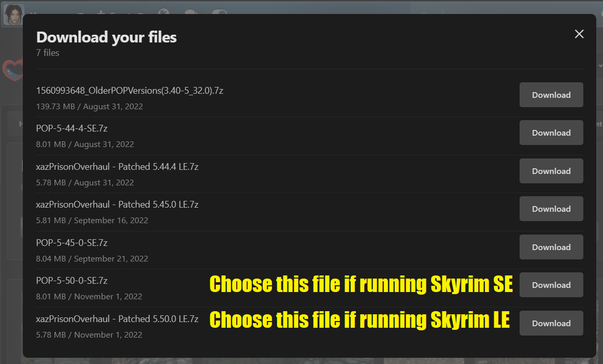Click '5.78 MB / November 1, 2022' details
Viewport: 603px width, 364px height.
tap(89, 335)
